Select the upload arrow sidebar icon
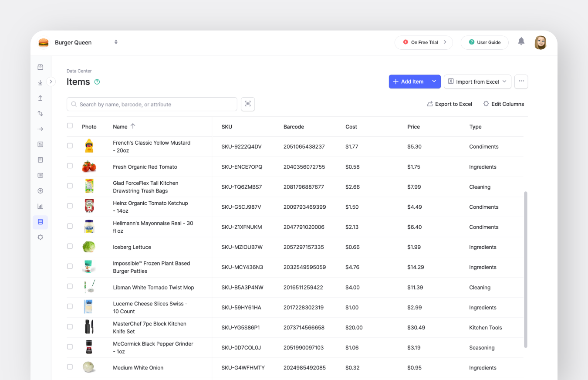The width and height of the screenshot is (588, 380). pos(40,98)
